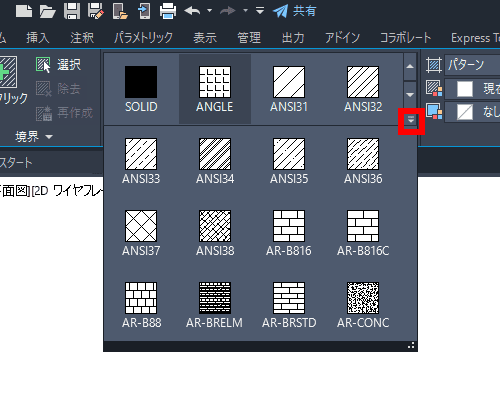Open the Express Tools tab
The image size is (500, 394).
pyautogui.click(x=475, y=38)
